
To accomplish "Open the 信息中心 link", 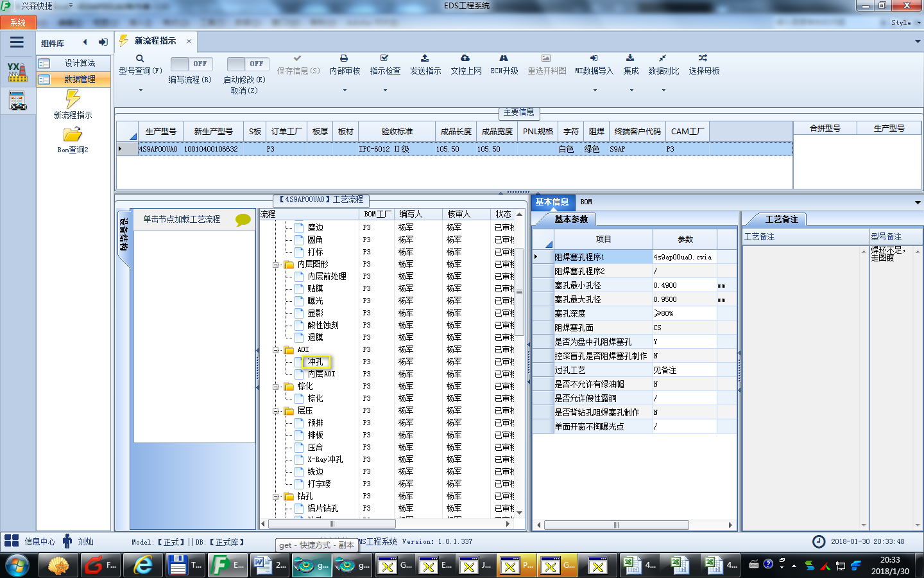I will (x=40, y=541).
